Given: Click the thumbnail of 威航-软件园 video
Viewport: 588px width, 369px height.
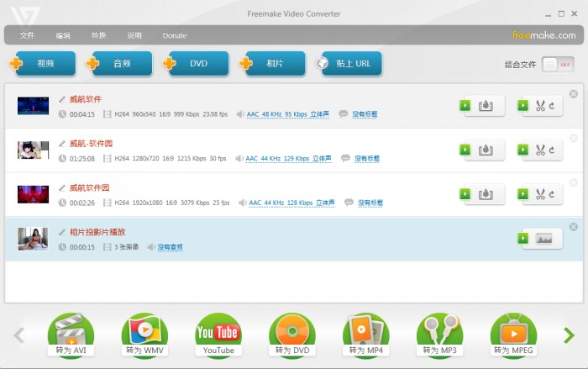Looking at the screenshot, I should coord(34,150).
